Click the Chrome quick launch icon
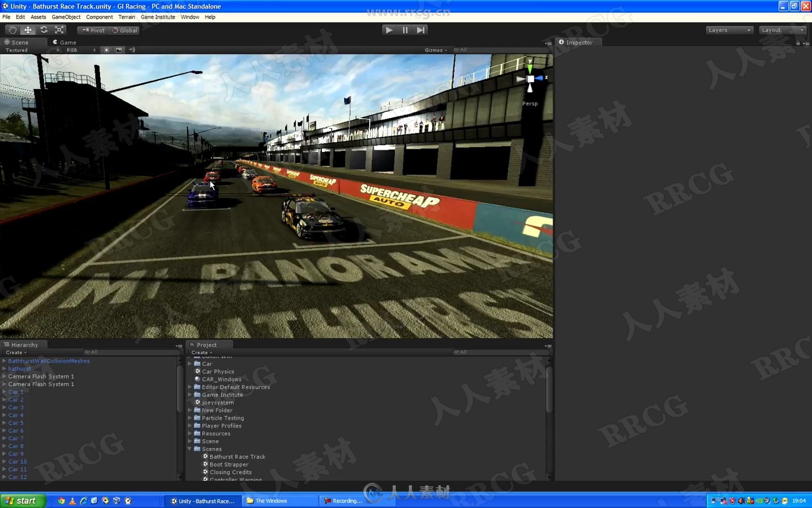This screenshot has width=812, height=508. [x=62, y=501]
